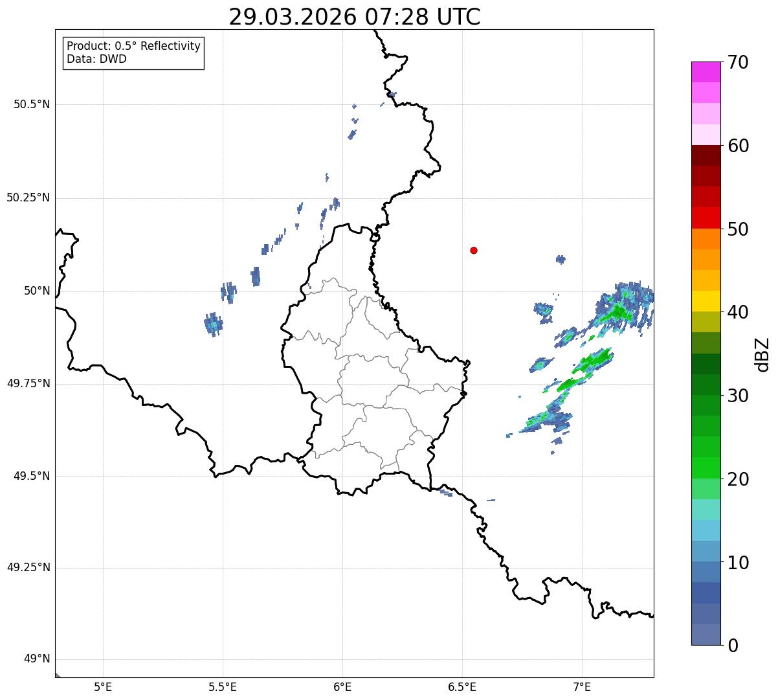The width and height of the screenshot is (778, 700).
Task: Click the 5.5°E longitude label
Action: tap(223, 687)
